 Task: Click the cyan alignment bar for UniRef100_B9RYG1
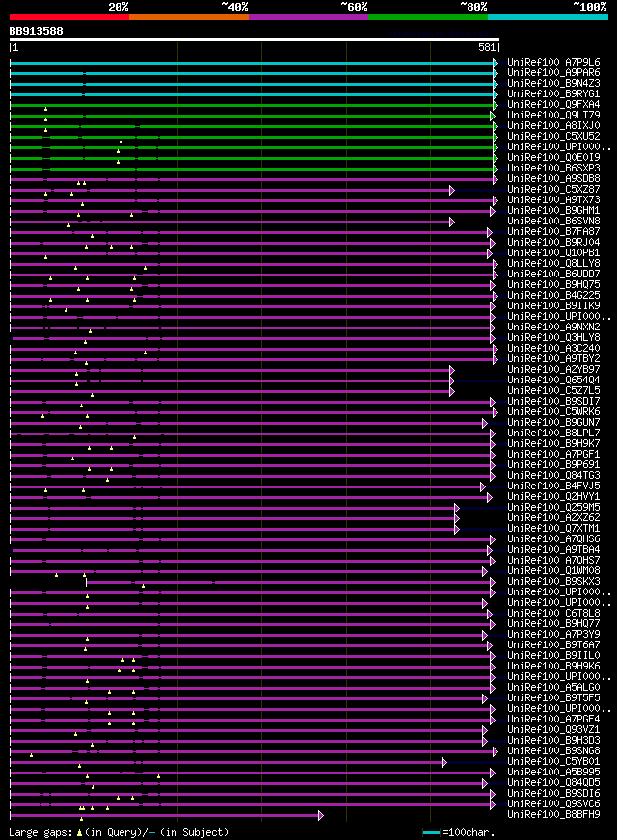[252, 94]
